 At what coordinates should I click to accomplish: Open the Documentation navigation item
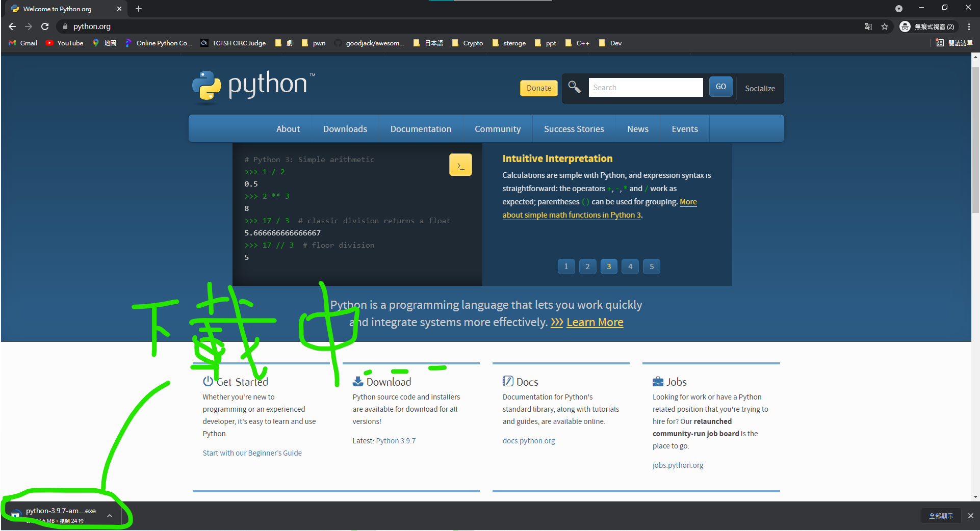tap(421, 129)
